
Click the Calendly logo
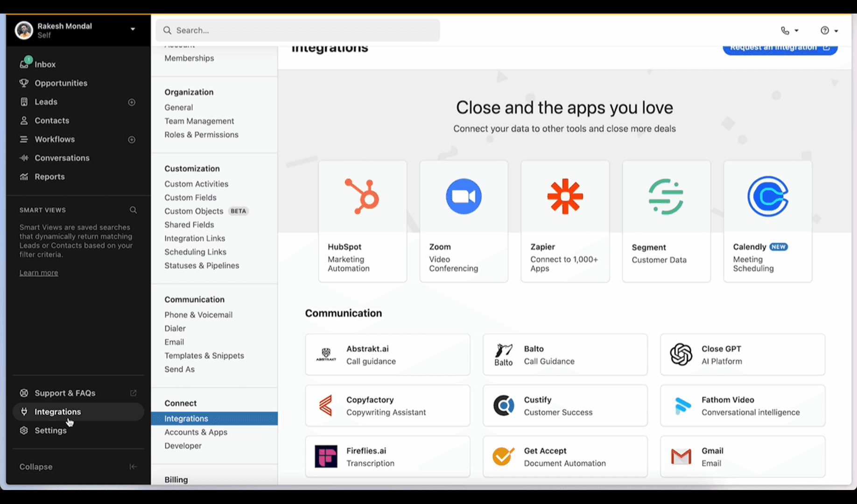pos(768,196)
